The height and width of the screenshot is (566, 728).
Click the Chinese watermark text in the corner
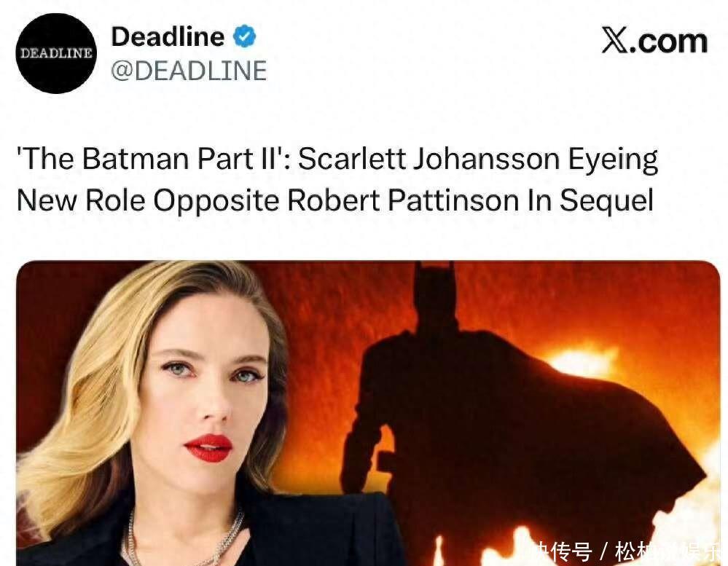(627, 552)
